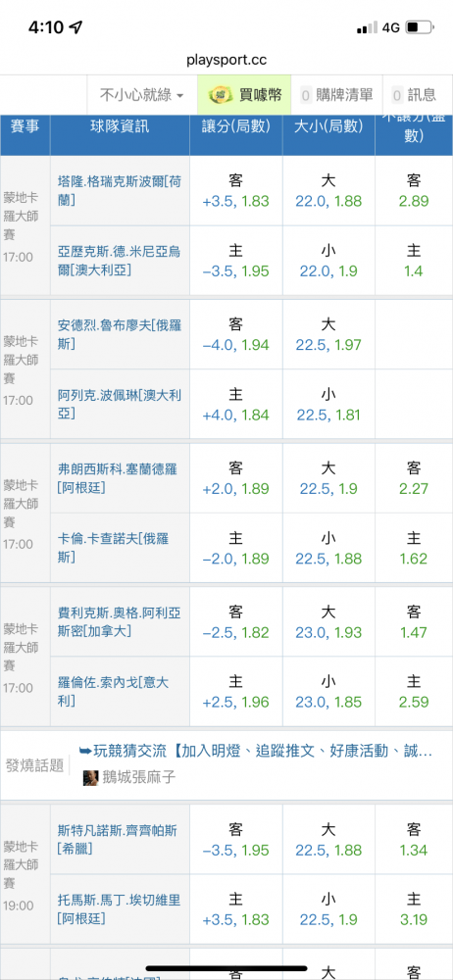
Task: Tap the 買噱幣 coin icon
Action: (220, 95)
